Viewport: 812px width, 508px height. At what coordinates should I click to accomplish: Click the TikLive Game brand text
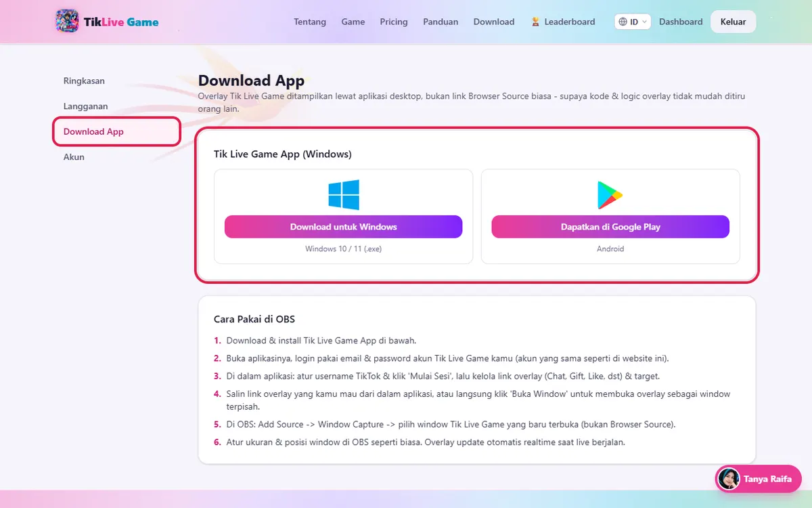(121, 22)
